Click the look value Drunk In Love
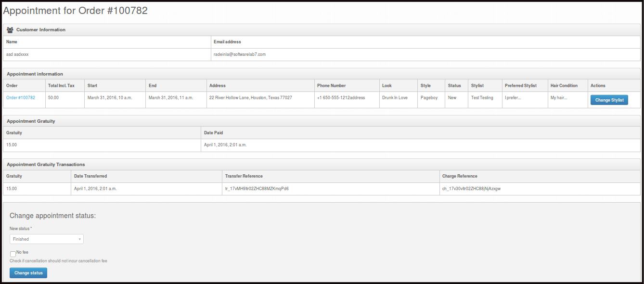Viewport: 644px width, 284px height. point(395,98)
